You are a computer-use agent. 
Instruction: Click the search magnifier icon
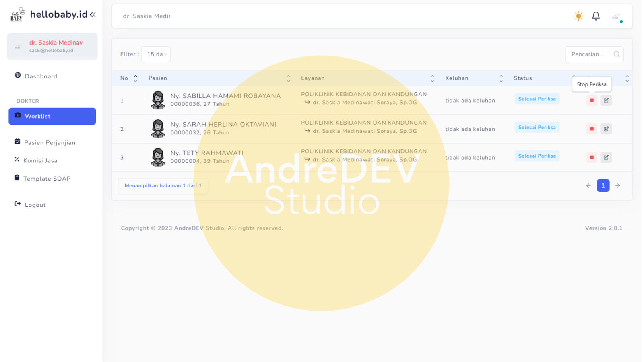coord(616,54)
